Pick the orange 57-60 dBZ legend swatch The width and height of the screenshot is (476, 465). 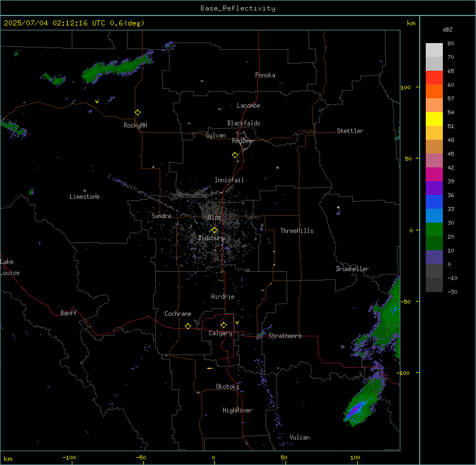[434, 91]
